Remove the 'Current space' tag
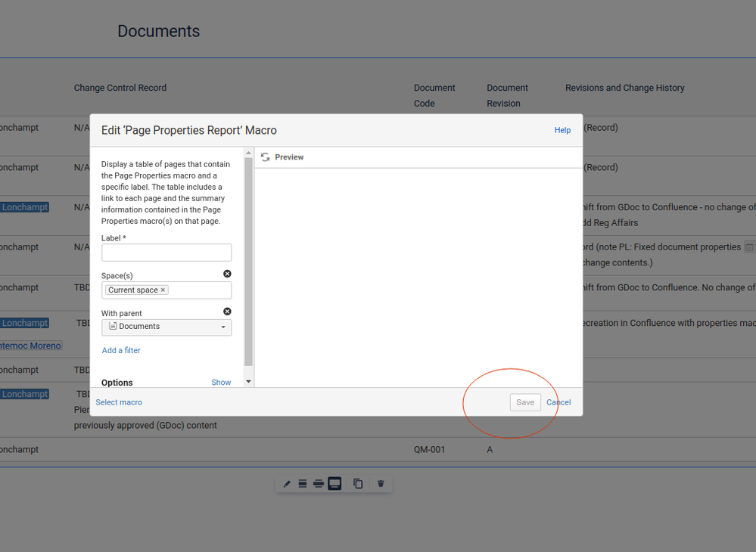This screenshot has height=552, width=756. (163, 290)
